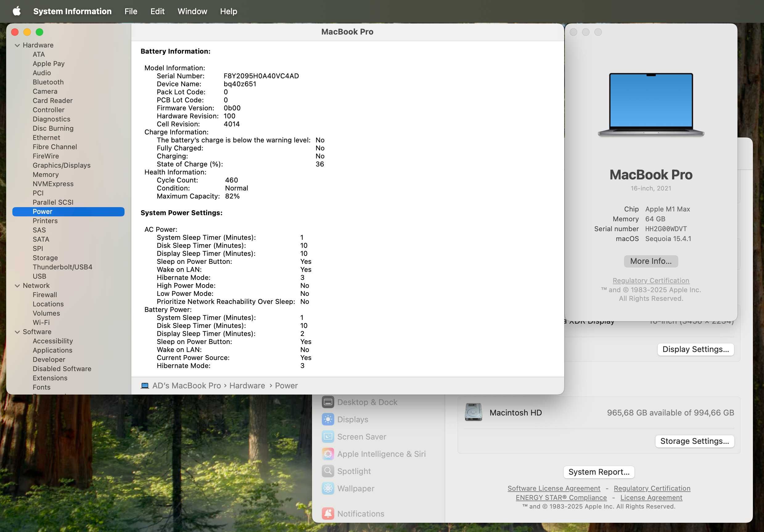The image size is (764, 532).
Task: Select Firewall under Network
Action: click(45, 295)
